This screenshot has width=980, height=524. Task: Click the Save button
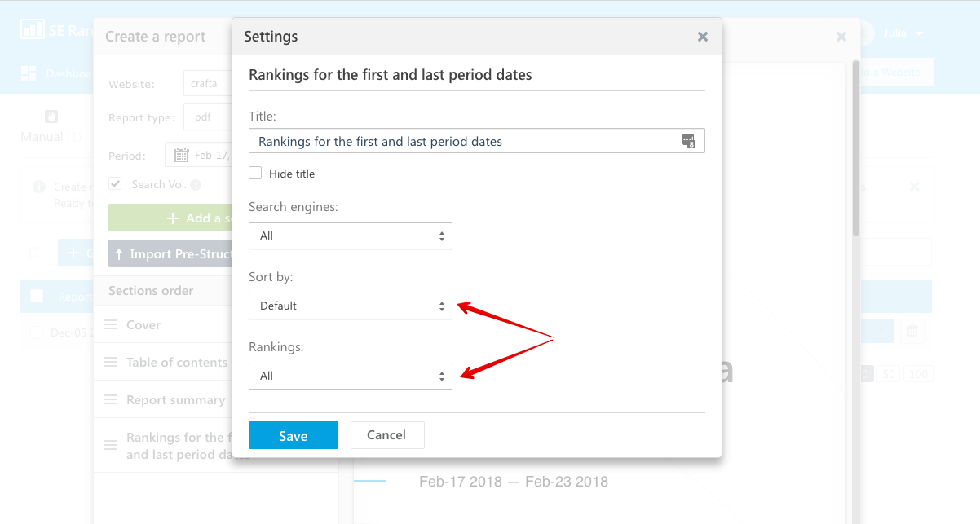[294, 435]
